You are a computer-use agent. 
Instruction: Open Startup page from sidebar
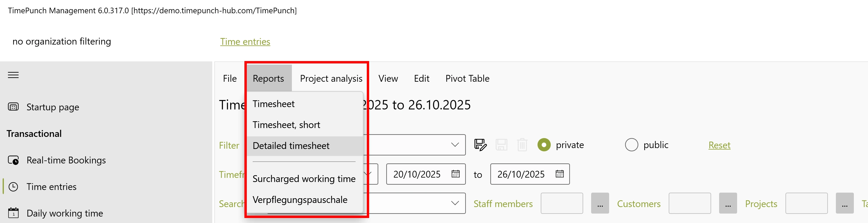[x=52, y=107]
